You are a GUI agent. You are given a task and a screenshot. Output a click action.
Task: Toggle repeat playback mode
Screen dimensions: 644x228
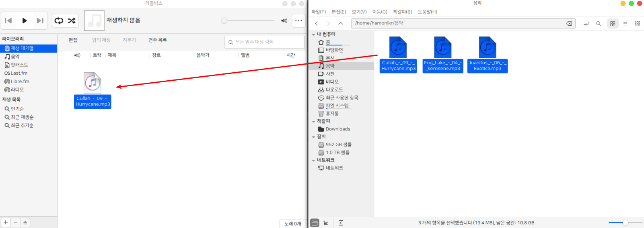tap(59, 21)
